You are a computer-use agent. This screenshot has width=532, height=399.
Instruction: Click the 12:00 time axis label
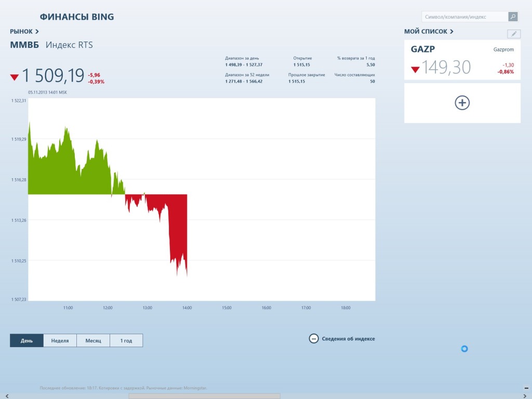point(108,308)
